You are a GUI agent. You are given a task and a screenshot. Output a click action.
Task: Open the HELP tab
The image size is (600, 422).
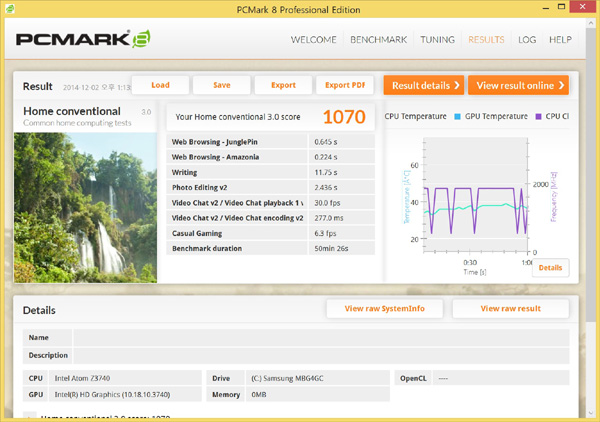(560, 40)
